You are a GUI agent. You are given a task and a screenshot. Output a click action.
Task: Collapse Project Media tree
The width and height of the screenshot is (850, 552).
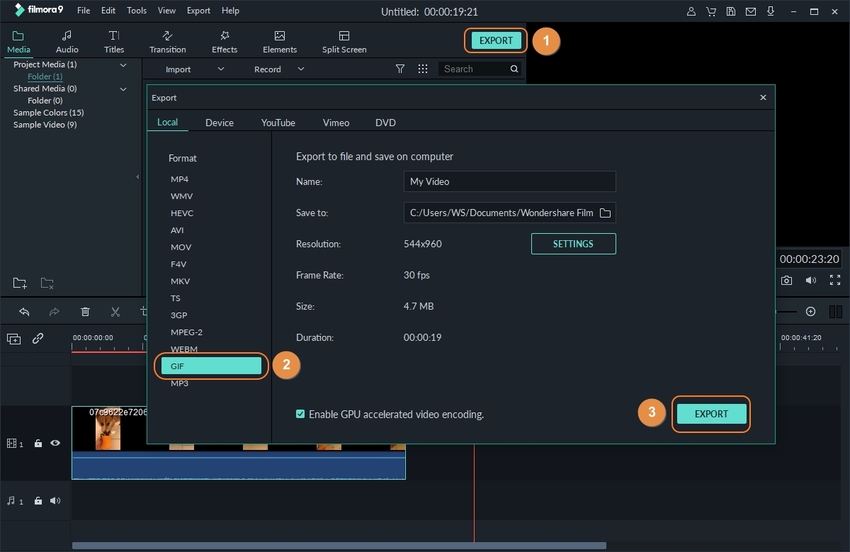coord(123,65)
